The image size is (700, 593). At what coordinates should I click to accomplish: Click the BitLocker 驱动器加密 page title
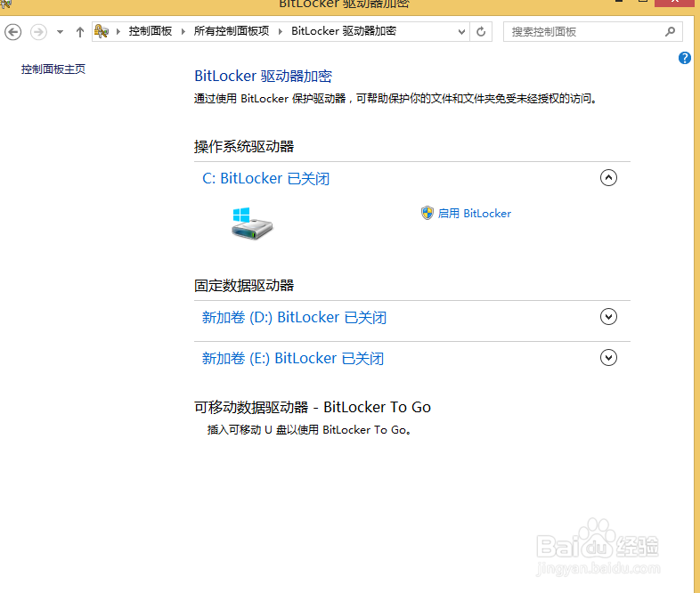click(x=263, y=76)
